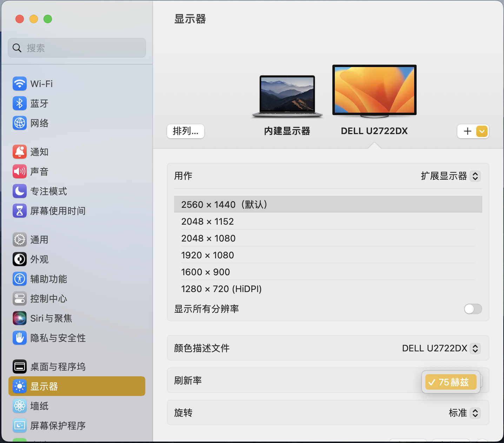Viewport: 504px width, 443px height.
Task: Click the 专注模式 sidebar label
Action: [49, 191]
